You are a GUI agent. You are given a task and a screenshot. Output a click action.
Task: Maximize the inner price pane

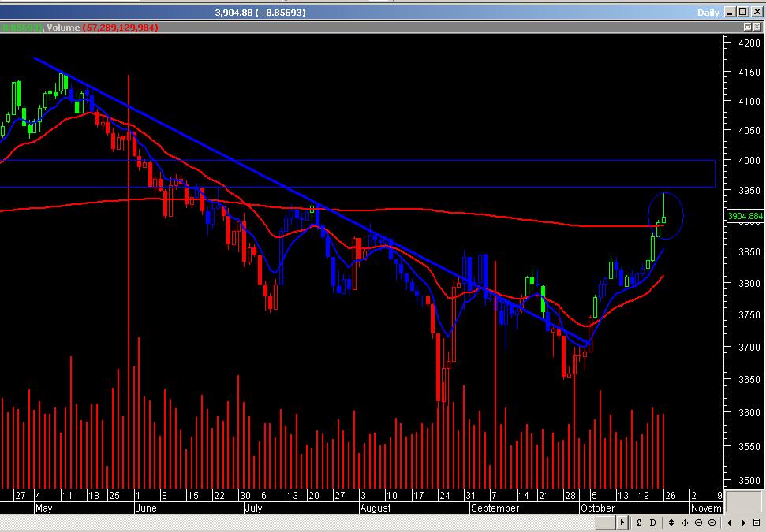click(747, 27)
